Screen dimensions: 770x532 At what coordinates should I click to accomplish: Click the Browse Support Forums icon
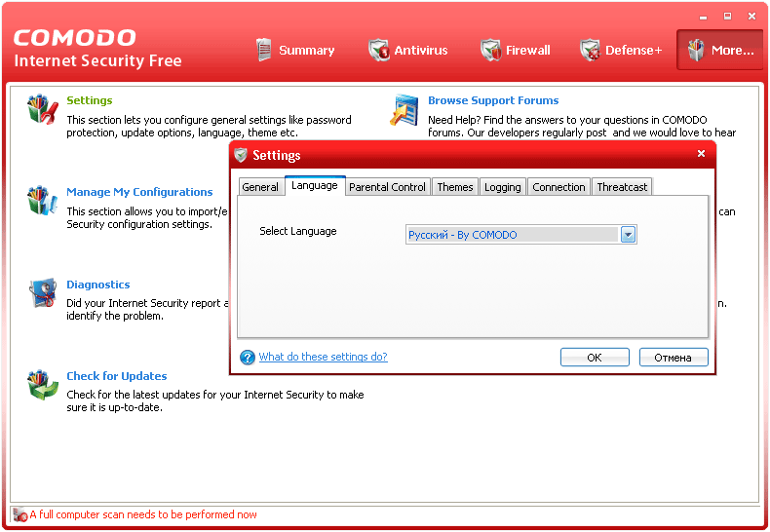(x=404, y=110)
